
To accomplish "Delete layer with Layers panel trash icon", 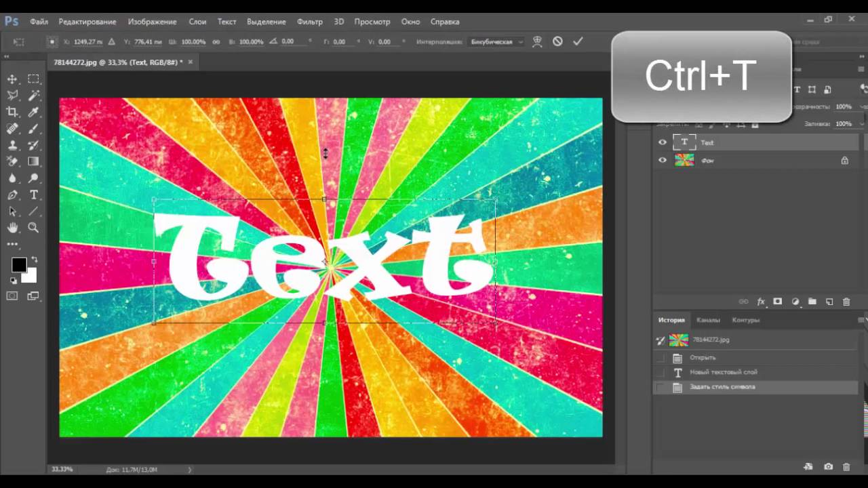I will tap(846, 302).
